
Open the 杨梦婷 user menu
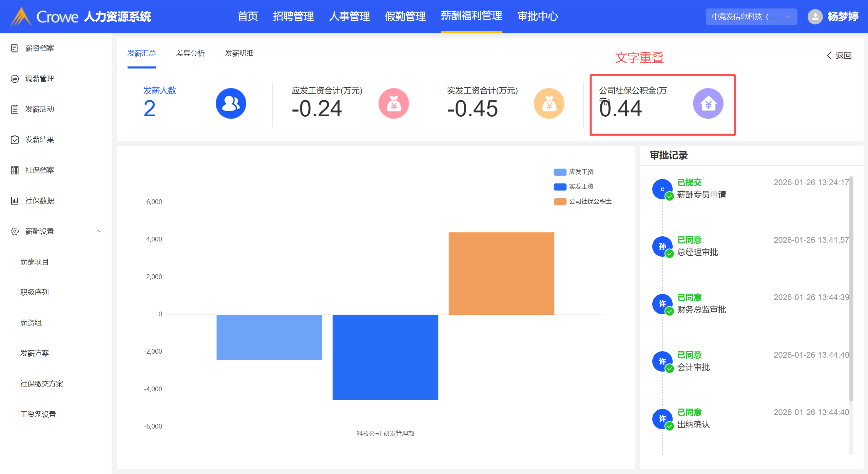(843, 17)
